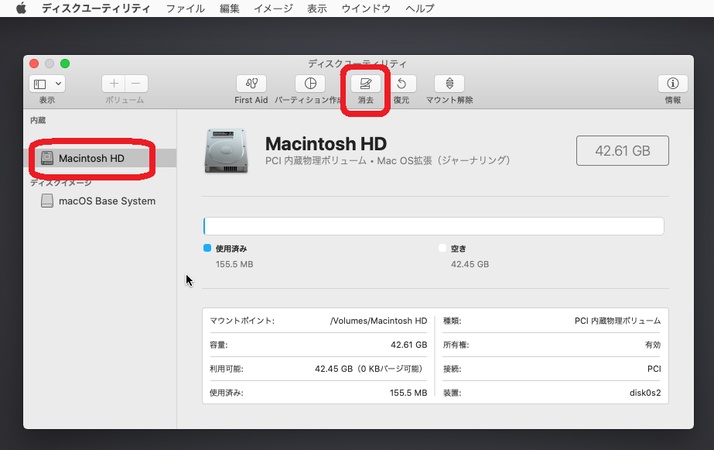Add a volume with plus button
714x450 pixels.
(x=113, y=84)
